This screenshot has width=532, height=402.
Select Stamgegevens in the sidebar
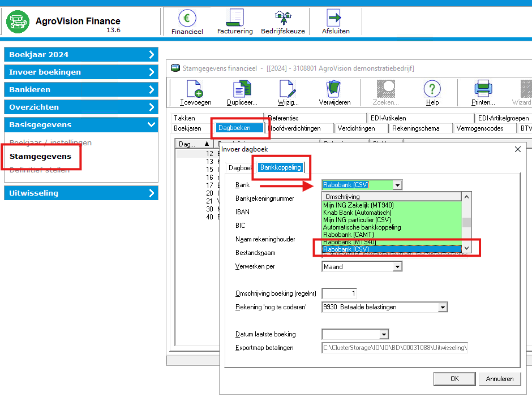point(40,156)
